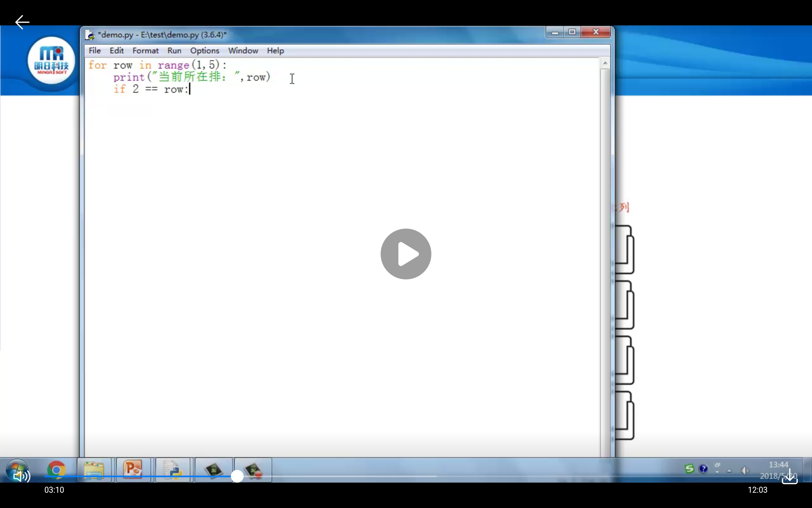Open the Run menu in IDLE

[x=174, y=50]
